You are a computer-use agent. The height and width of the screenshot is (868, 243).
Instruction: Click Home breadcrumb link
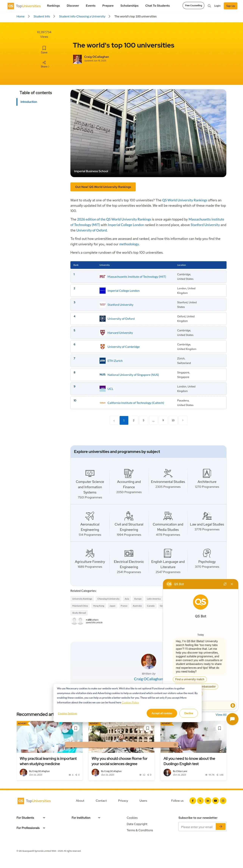tap(20, 16)
